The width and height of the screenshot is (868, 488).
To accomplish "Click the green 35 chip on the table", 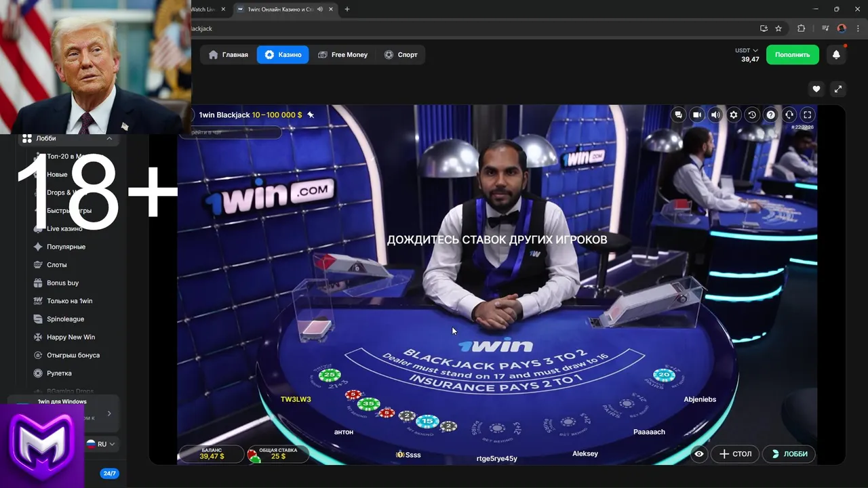I will click(x=368, y=404).
